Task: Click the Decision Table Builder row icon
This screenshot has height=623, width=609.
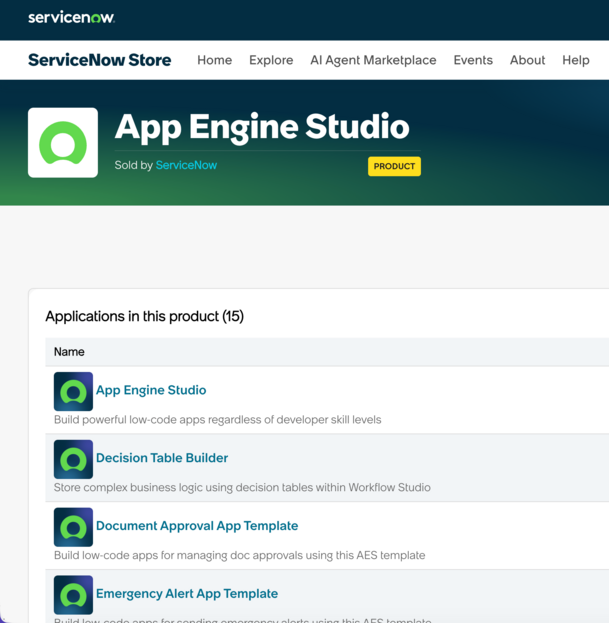Action: point(73,459)
